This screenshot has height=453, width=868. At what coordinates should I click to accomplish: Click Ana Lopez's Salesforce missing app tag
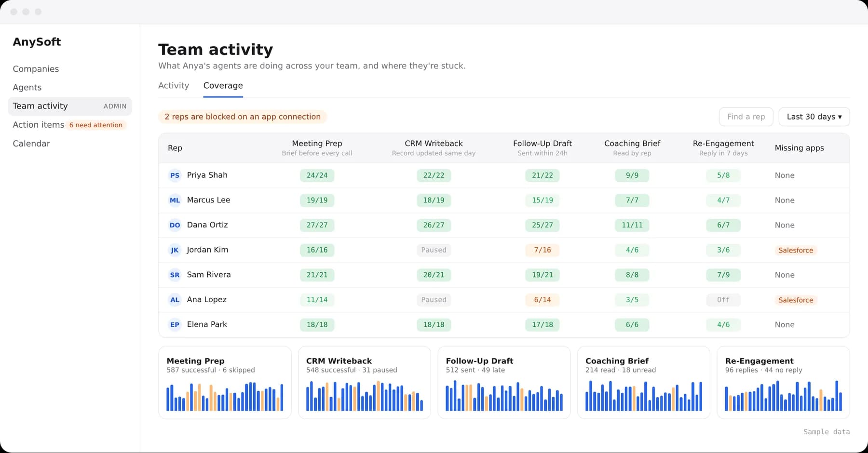[796, 300]
